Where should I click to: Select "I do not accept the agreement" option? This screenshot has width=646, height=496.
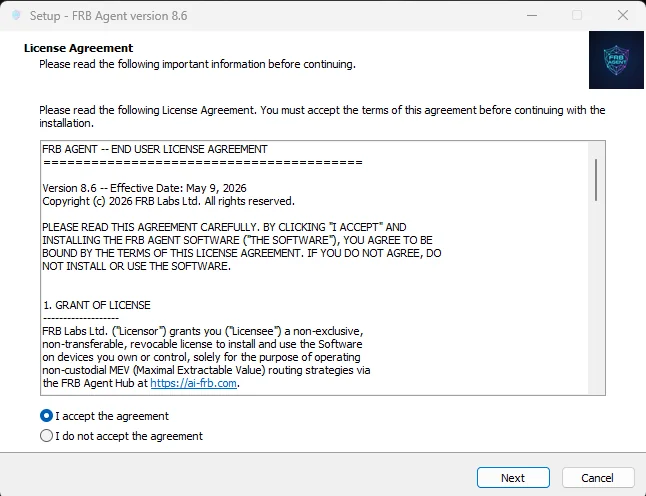click(x=46, y=435)
